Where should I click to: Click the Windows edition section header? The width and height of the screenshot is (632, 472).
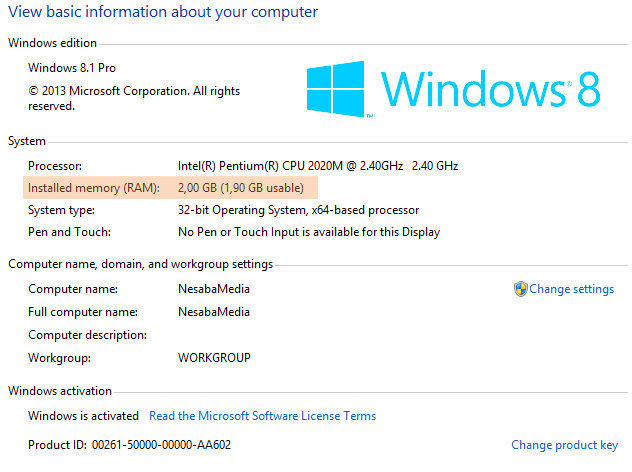coord(52,43)
